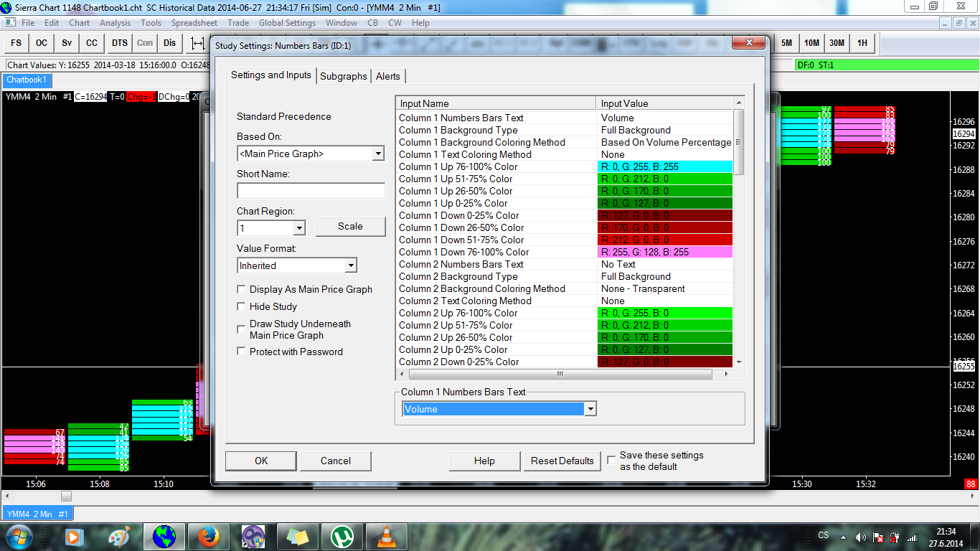This screenshot has width=980, height=551.
Task: Enable Save these settings as the default
Action: pyautogui.click(x=612, y=459)
